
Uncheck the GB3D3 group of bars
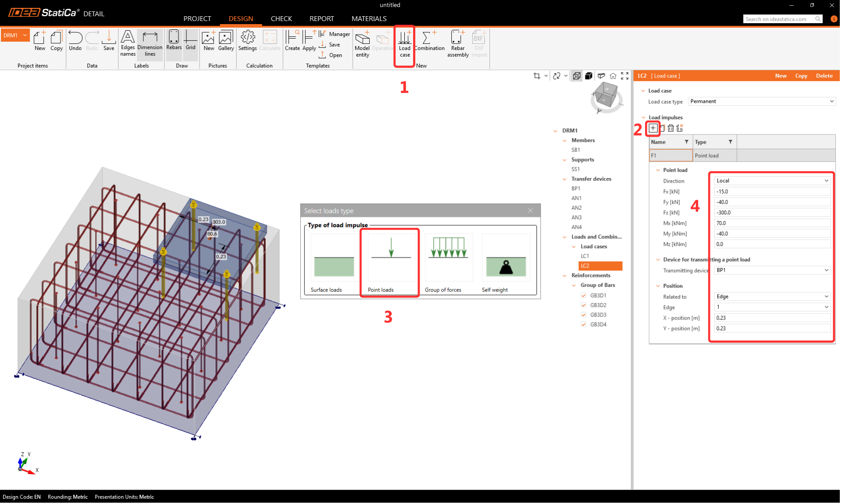click(584, 315)
